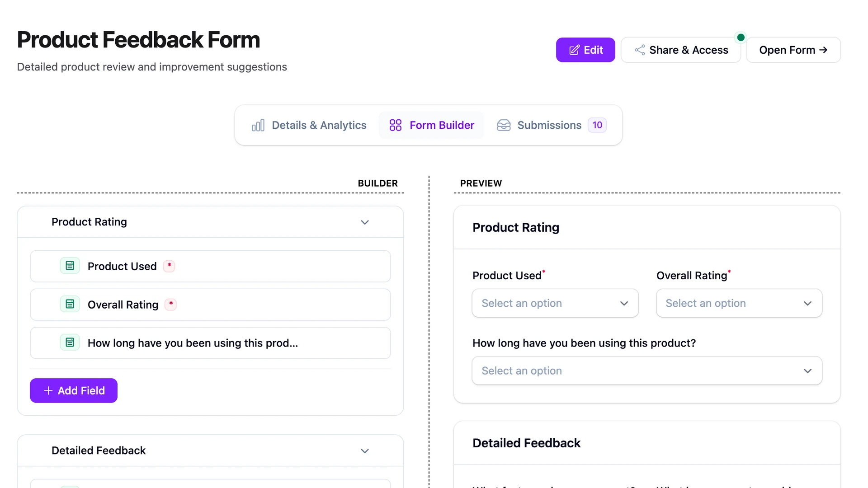868x488 pixels.
Task: Click the Product Rating preview heading
Action: pos(516,227)
